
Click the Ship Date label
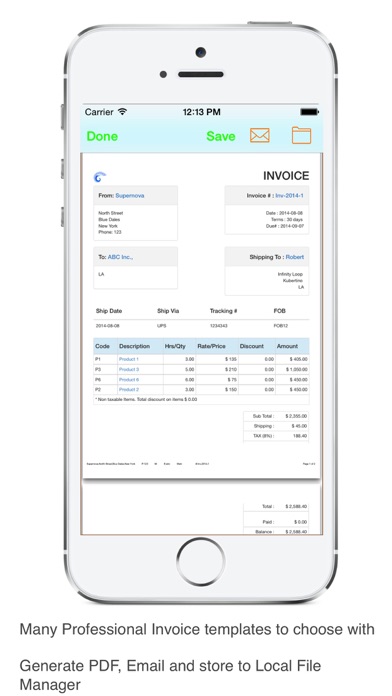[x=109, y=311]
